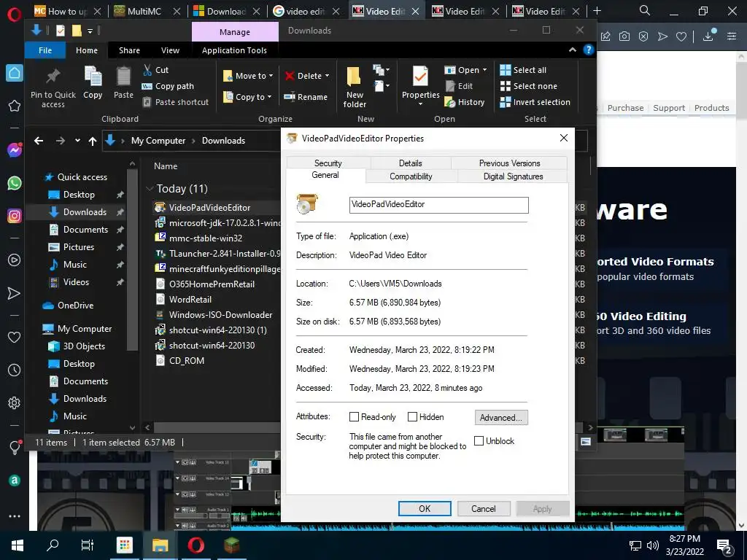Open the Minecraft taskbar icon
Image resolution: width=747 pixels, height=560 pixels.
pyautogui.click(x=232, y=545)
